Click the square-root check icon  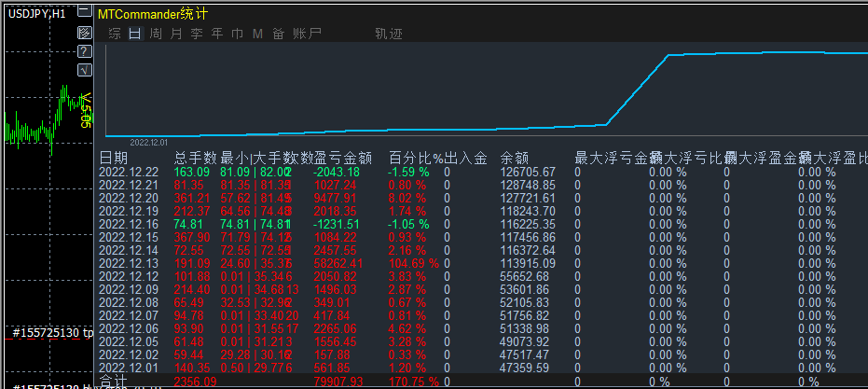tap(84, 70)
